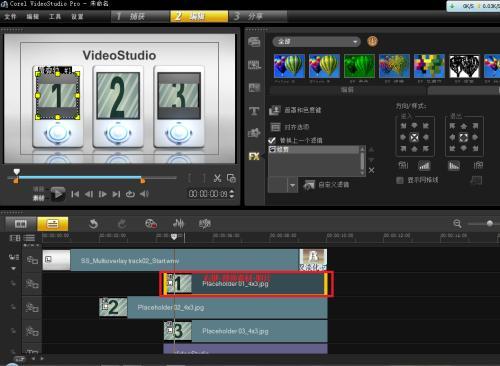This screenshot has height=366, width=500.
Task: Enable the show grid lines checkbox
Action: 400,180
